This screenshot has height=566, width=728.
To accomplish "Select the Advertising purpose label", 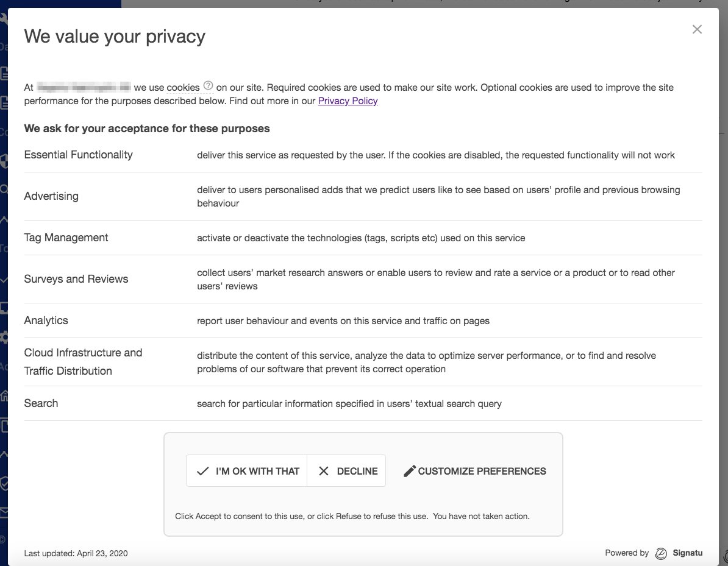I will click(51, 196).
